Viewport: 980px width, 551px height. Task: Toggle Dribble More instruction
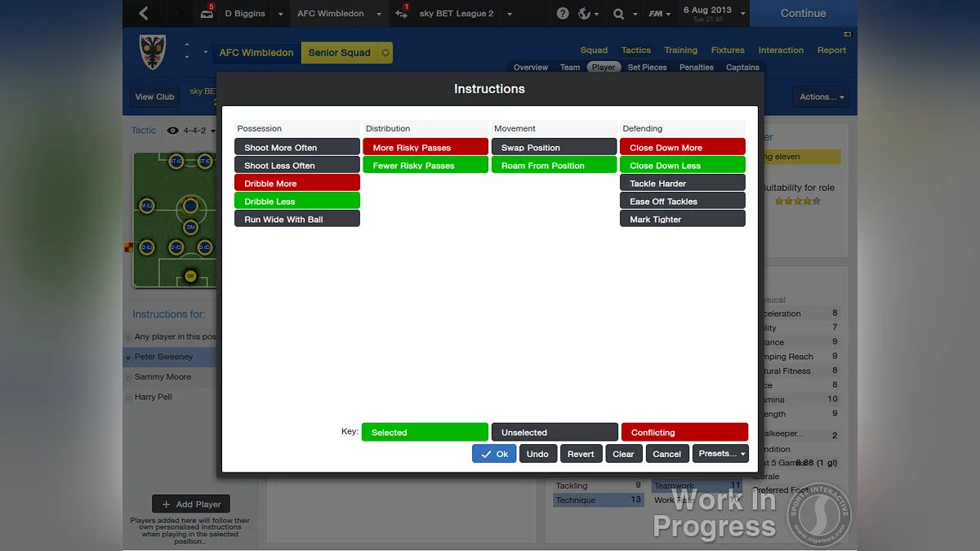[x=297, y=183]
